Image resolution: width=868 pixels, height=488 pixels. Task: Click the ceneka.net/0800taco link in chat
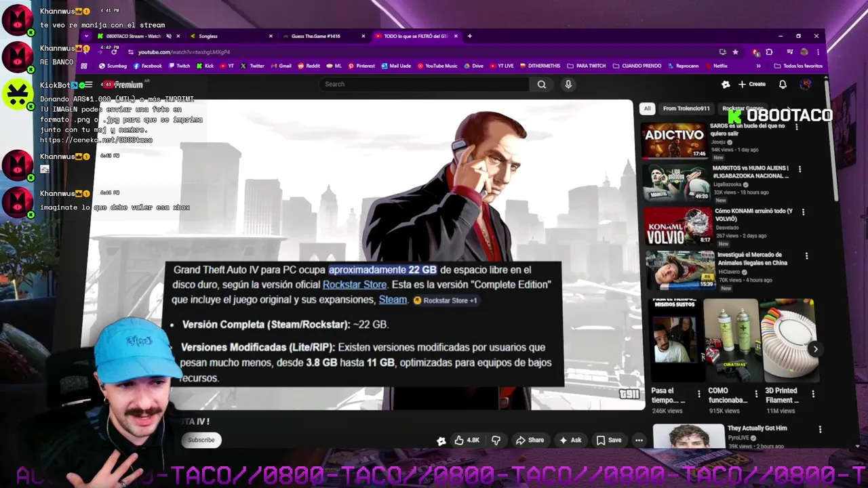pos(96,140)
